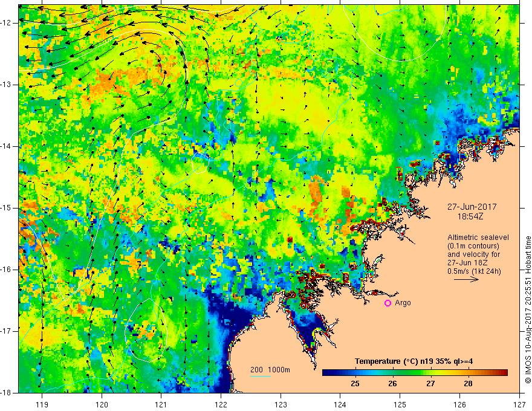Click the temperature color bar
This screenshot has width=532, height=411.
tap(415, 373)
